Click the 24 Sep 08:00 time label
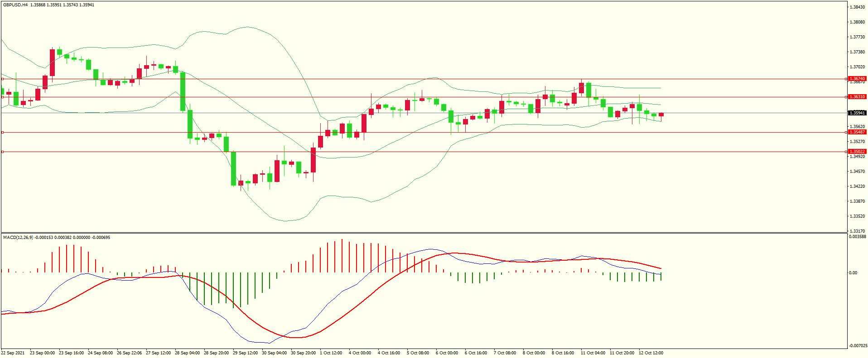 click(x=100, y=353)
